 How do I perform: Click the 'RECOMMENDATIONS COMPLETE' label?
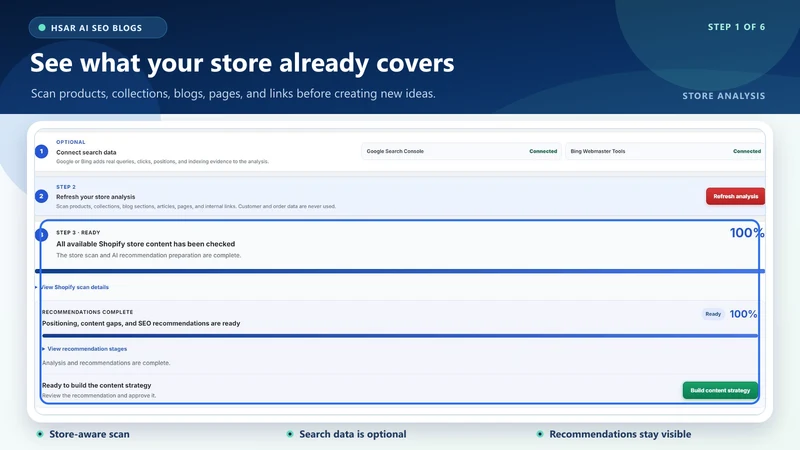tap(87, 312)
